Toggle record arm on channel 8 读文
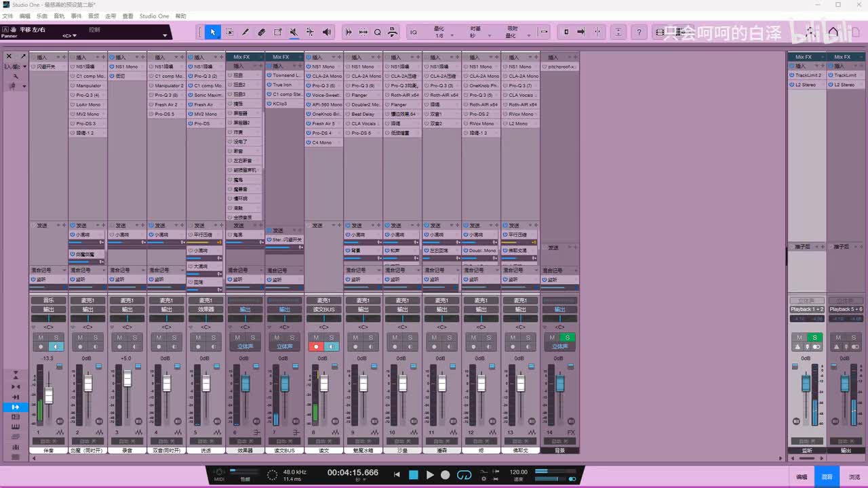This screenshot has width=868, height=488. point(316,346)
